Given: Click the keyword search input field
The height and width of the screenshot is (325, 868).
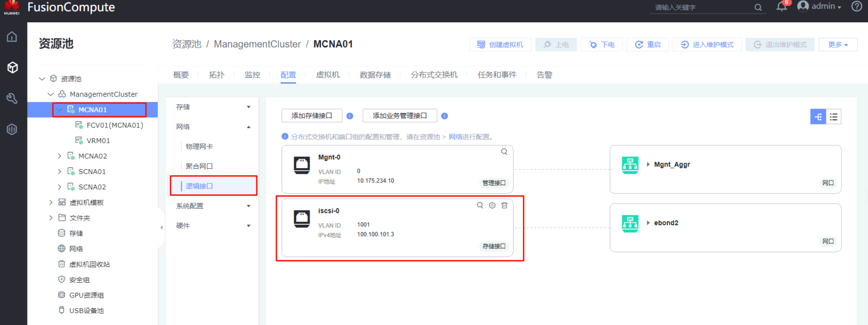Looking at the screenshot, I should [x=702, y=7].
